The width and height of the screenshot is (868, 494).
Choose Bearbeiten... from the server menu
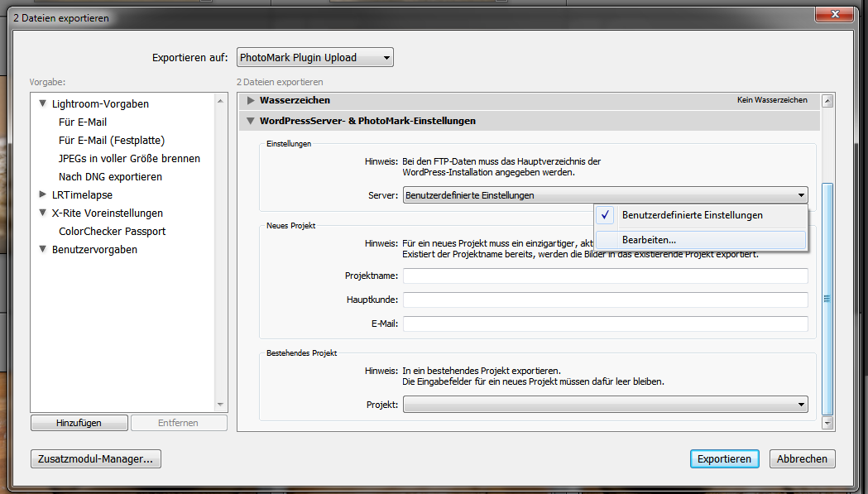point(649,240)
